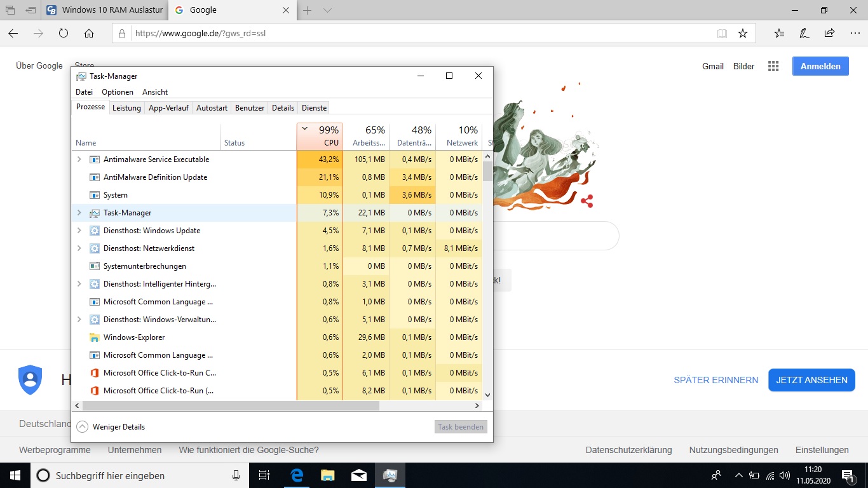Open the Bilder link on Google
Screen dimensions: 868x488
(744, 66)
